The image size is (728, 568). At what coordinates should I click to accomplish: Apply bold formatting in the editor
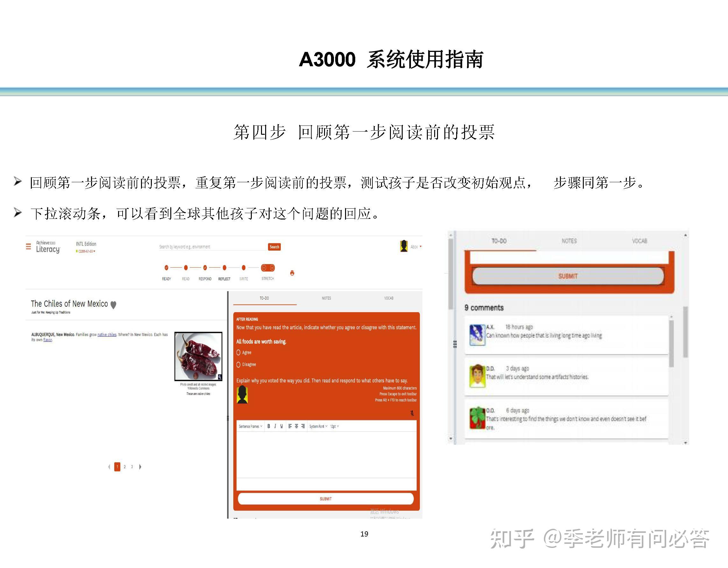pyautogui.click(x=269, y=426)
